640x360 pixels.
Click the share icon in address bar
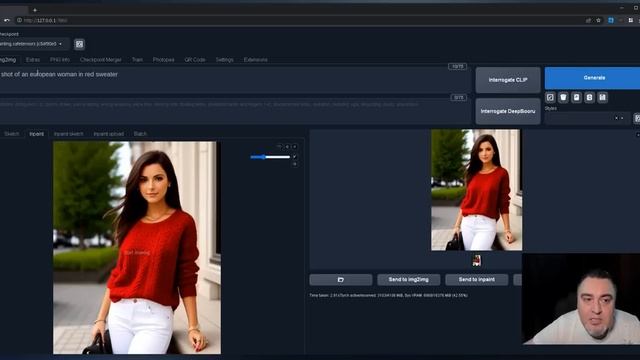(x=588, y=20)
